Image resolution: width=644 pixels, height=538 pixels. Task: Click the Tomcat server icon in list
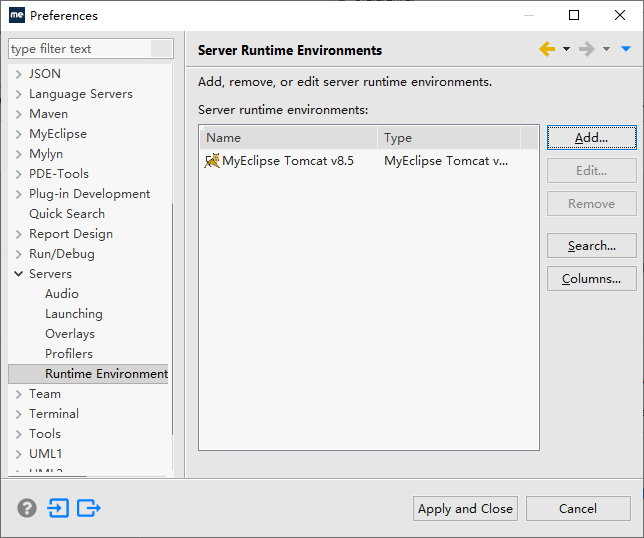(212, 161)
